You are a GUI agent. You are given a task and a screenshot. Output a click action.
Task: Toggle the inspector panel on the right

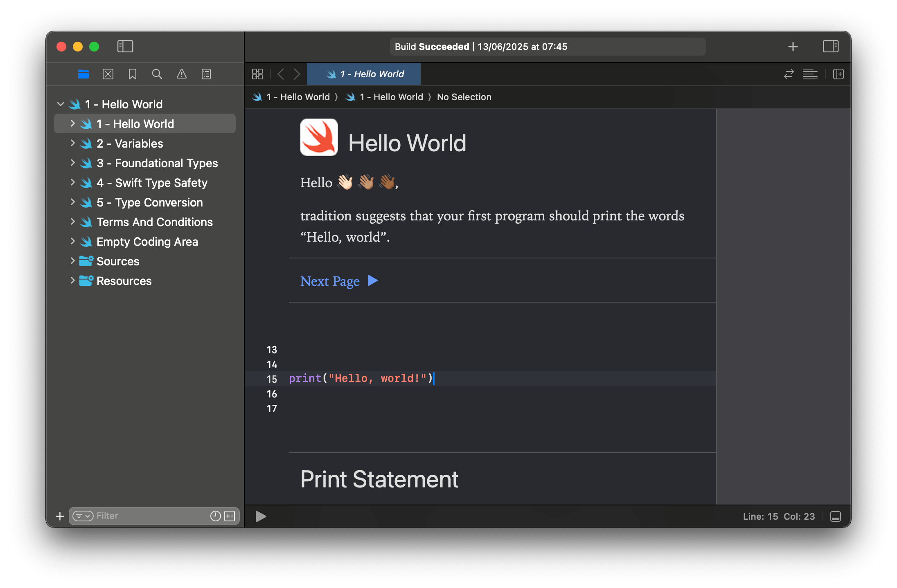pyautogui.click(x=831, y=46)
